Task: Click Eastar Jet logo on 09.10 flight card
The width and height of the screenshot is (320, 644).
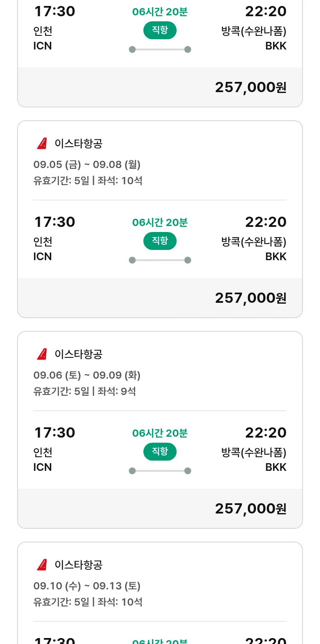Action: [x=42, y=565]
